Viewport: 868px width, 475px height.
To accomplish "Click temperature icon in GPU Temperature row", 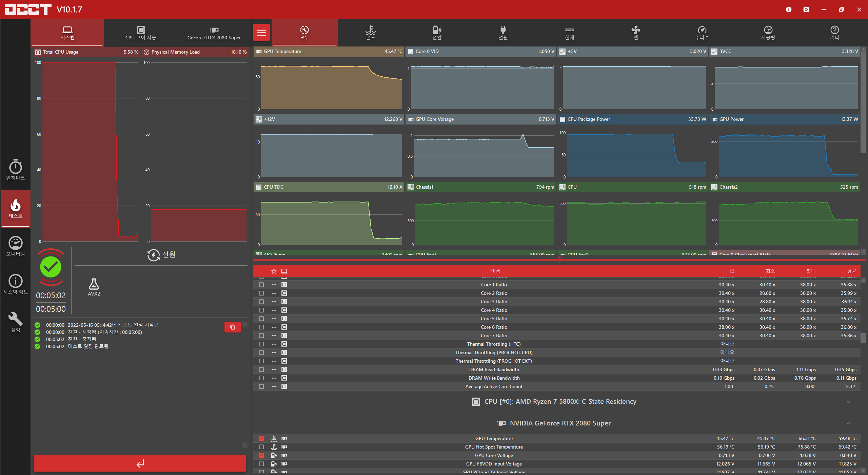I will click(x=274, y=438).
